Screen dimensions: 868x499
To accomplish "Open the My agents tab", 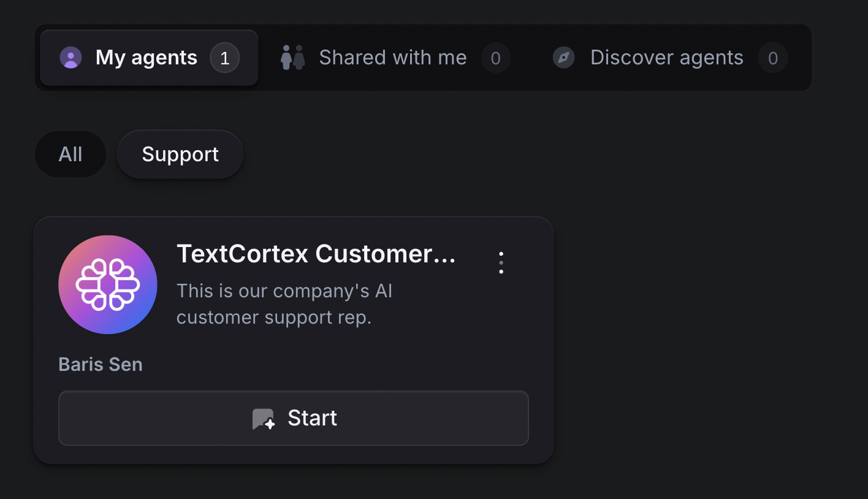I will [x=149, y=58].
